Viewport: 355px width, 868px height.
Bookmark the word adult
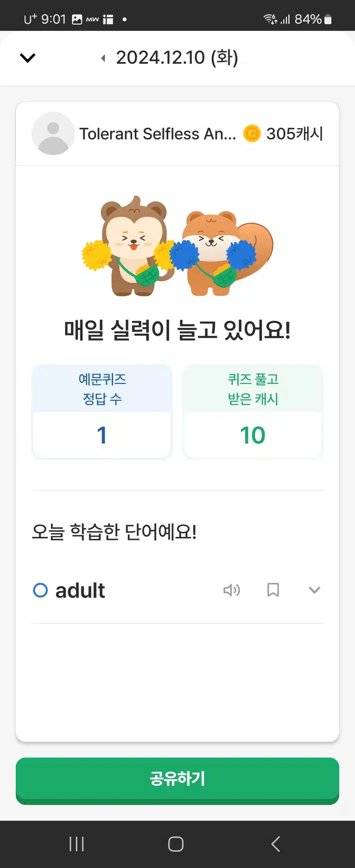273,590
